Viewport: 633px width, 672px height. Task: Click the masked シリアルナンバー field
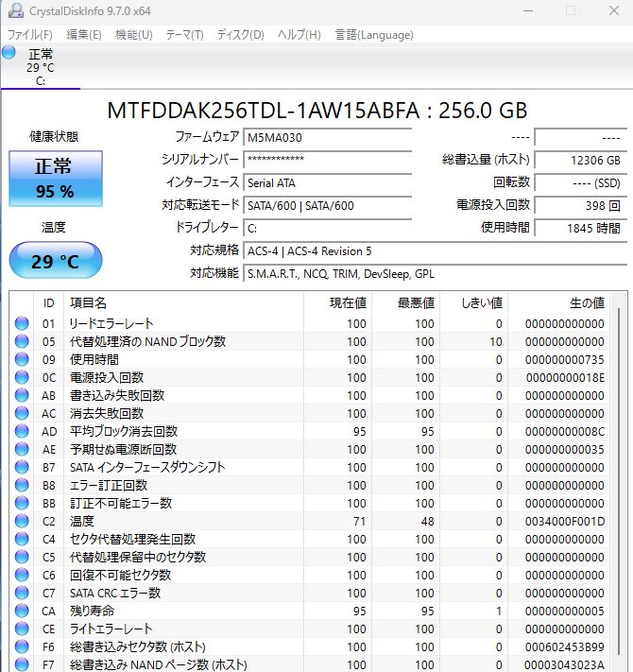[328, 160]
